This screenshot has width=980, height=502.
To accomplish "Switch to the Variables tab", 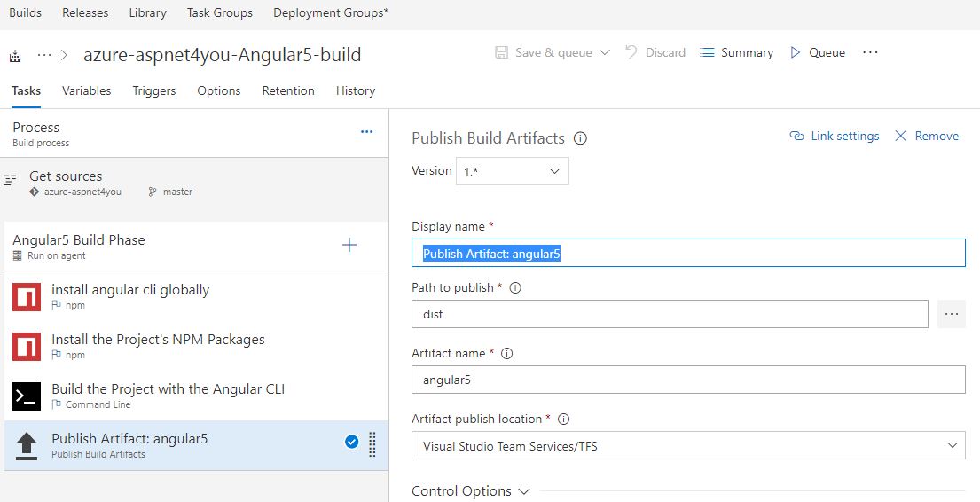I will point(86,90).
